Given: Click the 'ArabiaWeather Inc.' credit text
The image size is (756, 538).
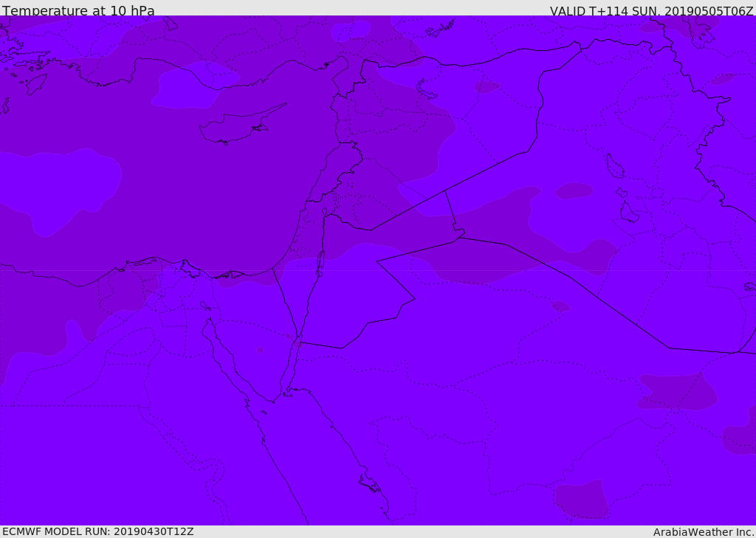Looking at the screenshot, I should [x=703, y=532].
